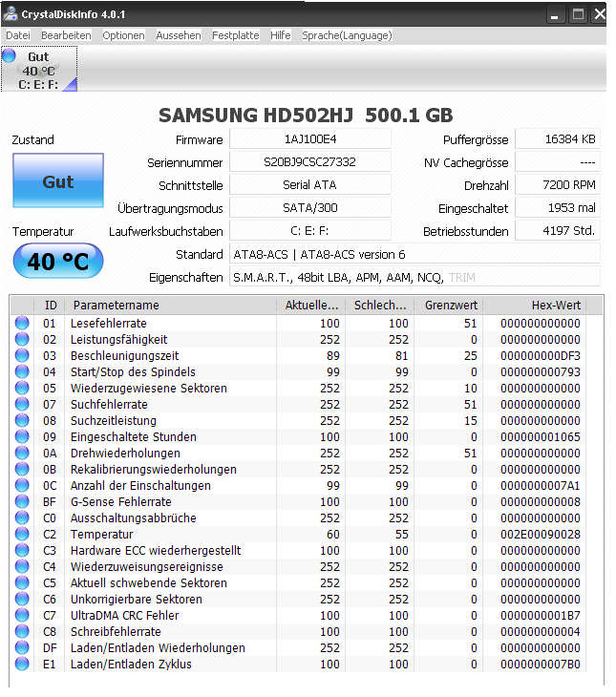Click status orb for Suchfehlerrate row
This screenshot has height=697, width=616.
(x=22, y=404)
